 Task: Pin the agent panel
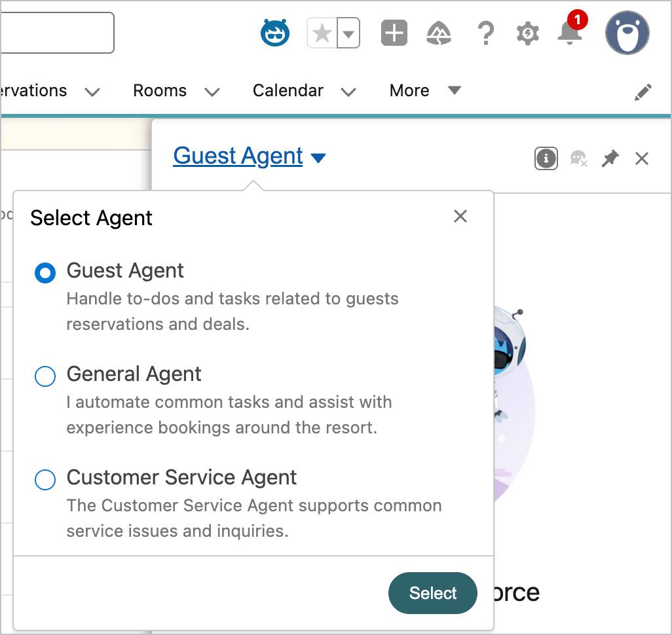(610, 158)
